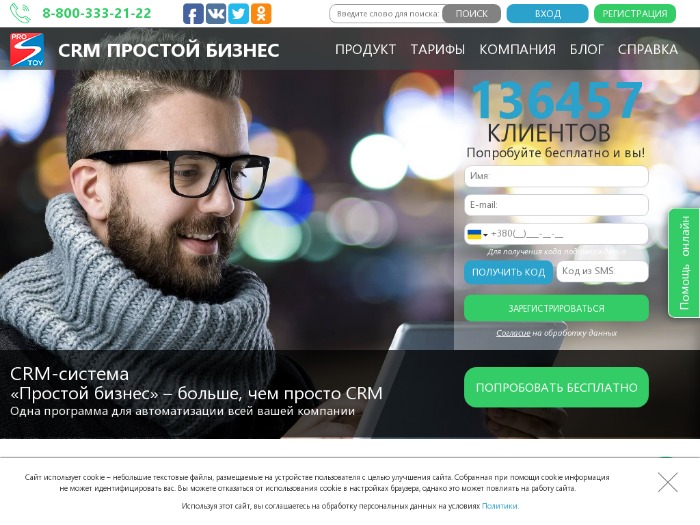Open the ПРОДУКТ menu
Image resolution: width=700 pixels, height=525 pixels.
tap(365, 49)
